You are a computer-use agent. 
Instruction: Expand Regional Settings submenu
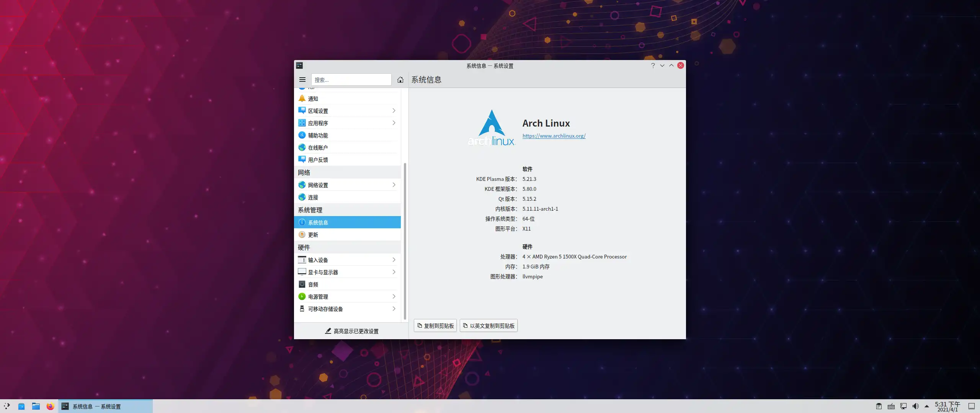click(x=394, y=111)
